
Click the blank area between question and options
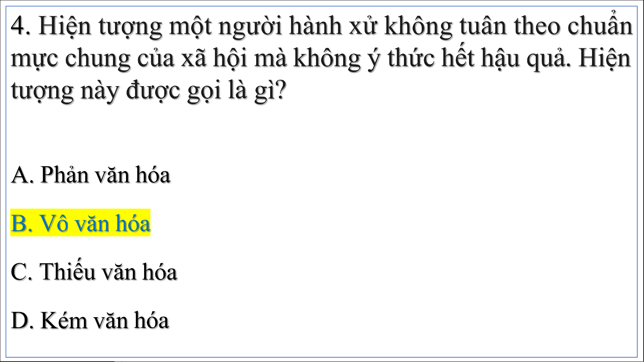pos(322,134)
